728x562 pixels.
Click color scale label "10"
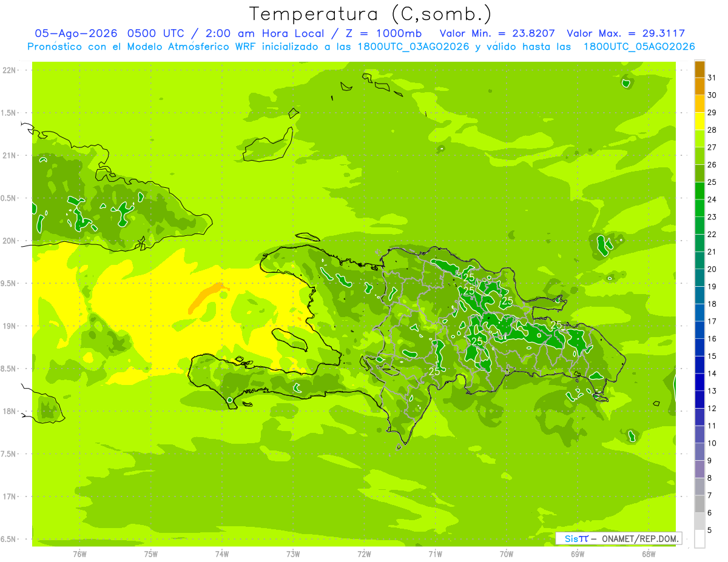pyautogui.click(x=712, y=443)
